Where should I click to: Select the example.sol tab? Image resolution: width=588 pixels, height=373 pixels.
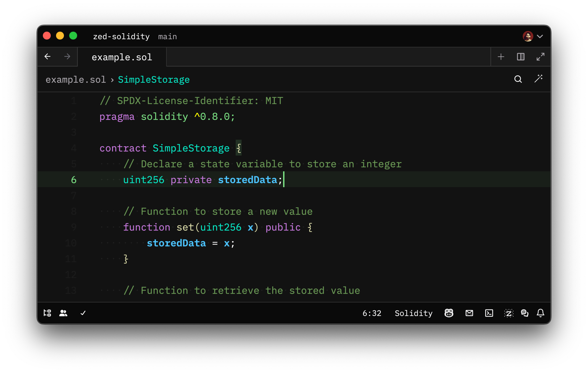point(122,57)
